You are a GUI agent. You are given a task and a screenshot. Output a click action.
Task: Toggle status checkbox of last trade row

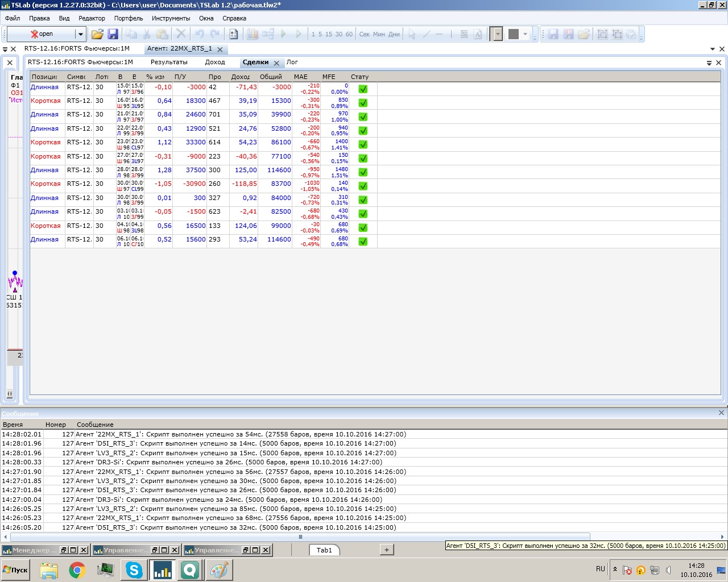[x=363, y=242]
